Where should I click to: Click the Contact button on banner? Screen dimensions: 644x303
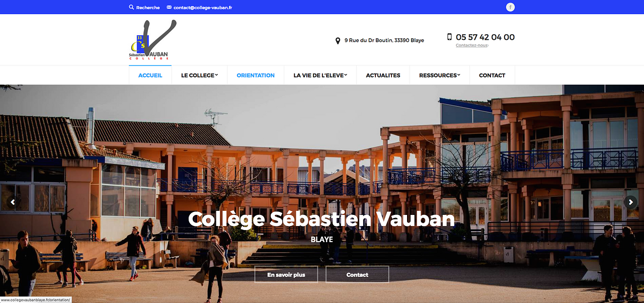tap(357, 275)
